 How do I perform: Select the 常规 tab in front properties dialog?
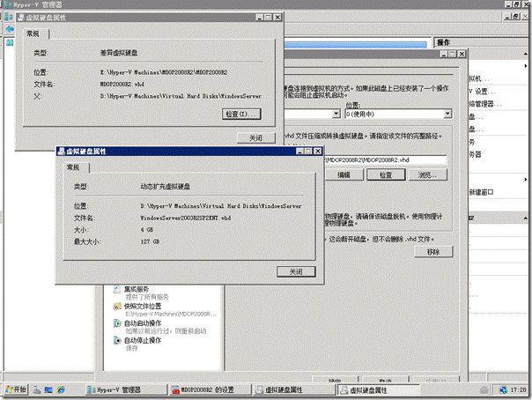pyautogui.click(x=73, y=167)
